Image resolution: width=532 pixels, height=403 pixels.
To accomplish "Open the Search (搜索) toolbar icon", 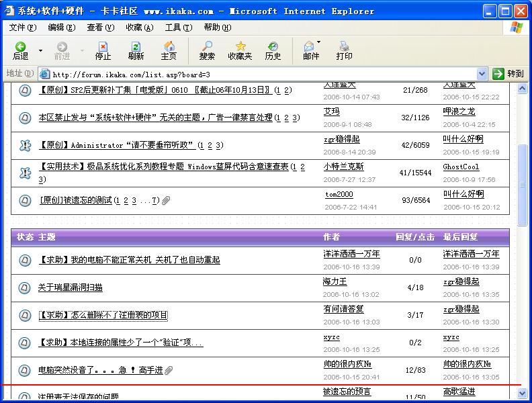I will coord(207,50).
